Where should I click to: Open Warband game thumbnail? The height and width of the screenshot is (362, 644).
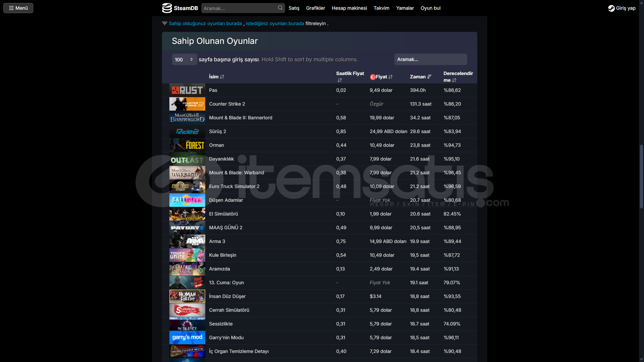pyautogui.click(x=187, y=173)
